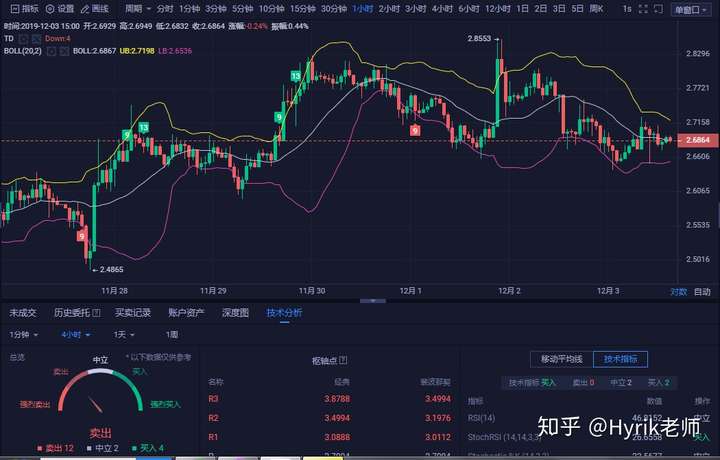Select the 1周 analysis interval
Screen dimensions: 720x460
(172, 335)
